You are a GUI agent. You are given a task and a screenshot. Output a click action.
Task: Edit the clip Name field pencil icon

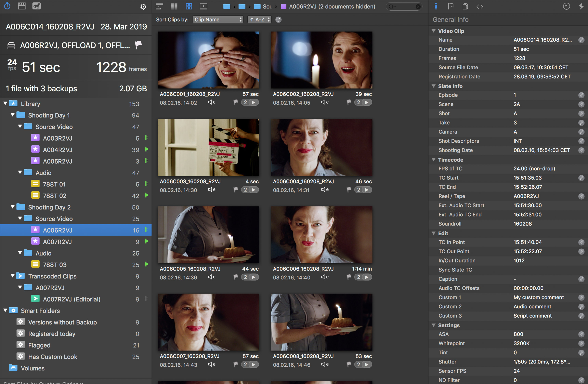point(581,40)
